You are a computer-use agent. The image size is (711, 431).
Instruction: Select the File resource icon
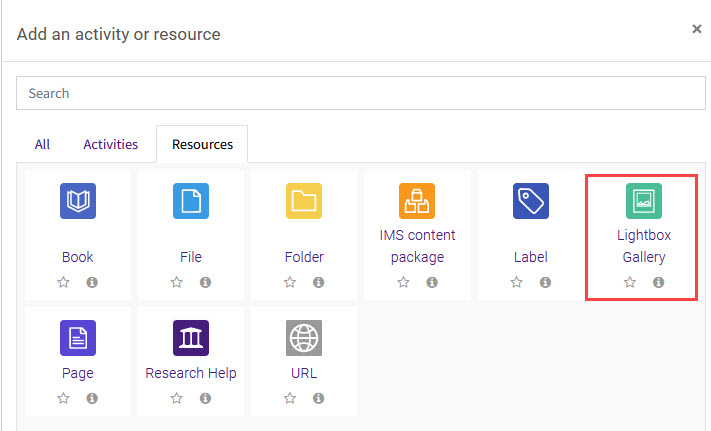(x=191, y=201)
